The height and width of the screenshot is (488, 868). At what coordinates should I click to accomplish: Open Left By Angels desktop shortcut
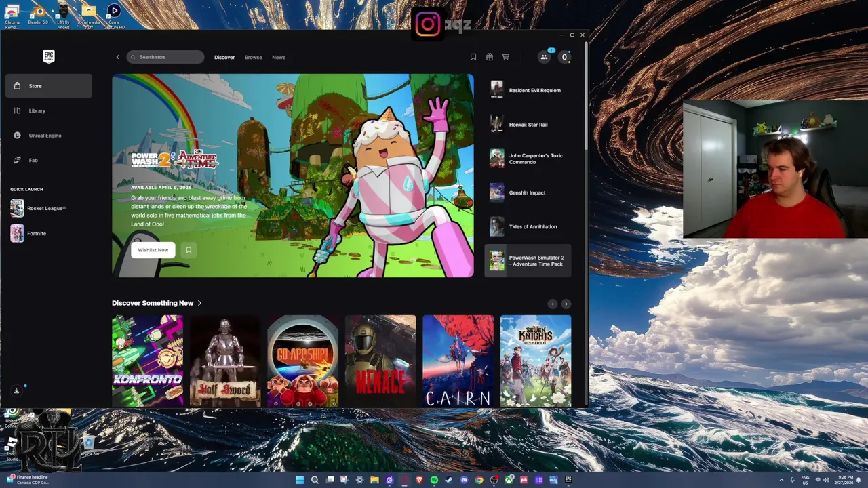click(63, 16)
